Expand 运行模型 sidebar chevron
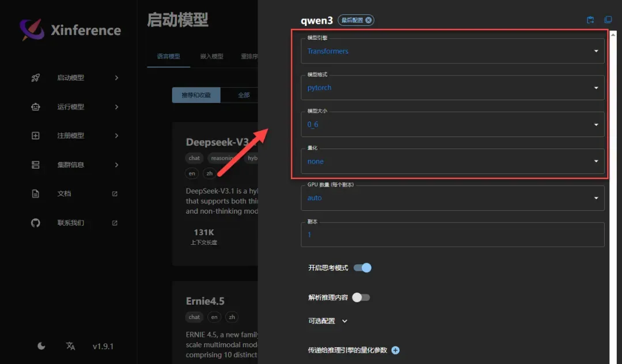The image size is (622, 364). tap(116, 107)
